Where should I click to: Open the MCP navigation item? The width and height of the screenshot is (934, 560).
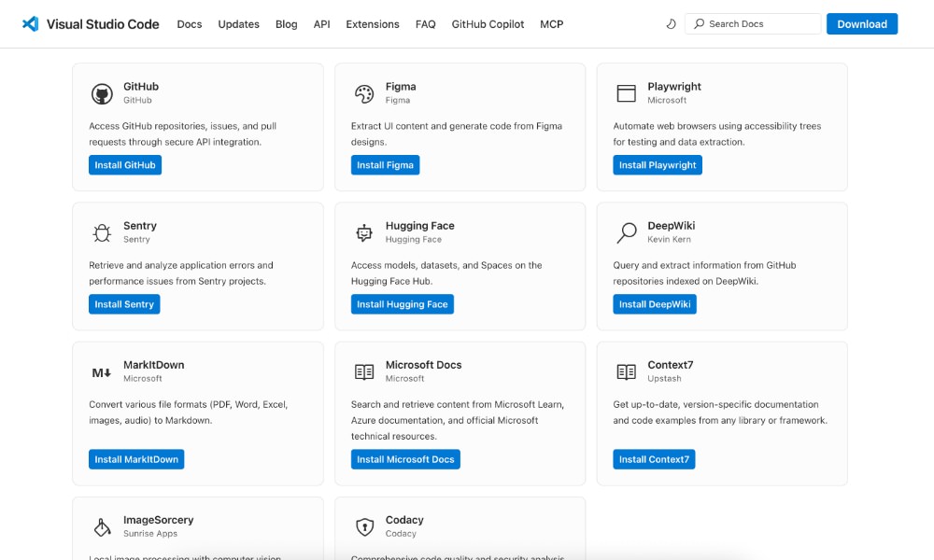click(x=551, y=24)
